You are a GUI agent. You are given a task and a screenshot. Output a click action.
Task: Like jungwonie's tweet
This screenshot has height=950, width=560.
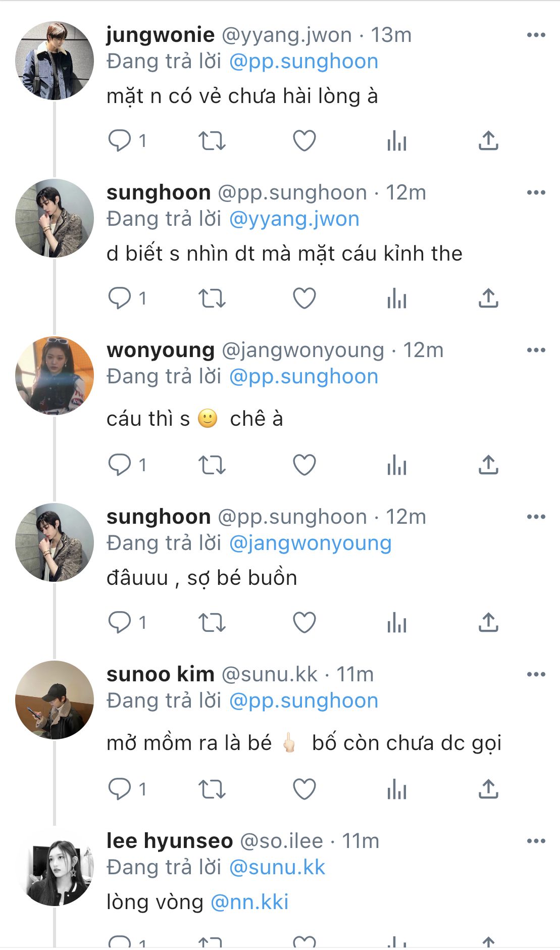[x=304, y=141]
